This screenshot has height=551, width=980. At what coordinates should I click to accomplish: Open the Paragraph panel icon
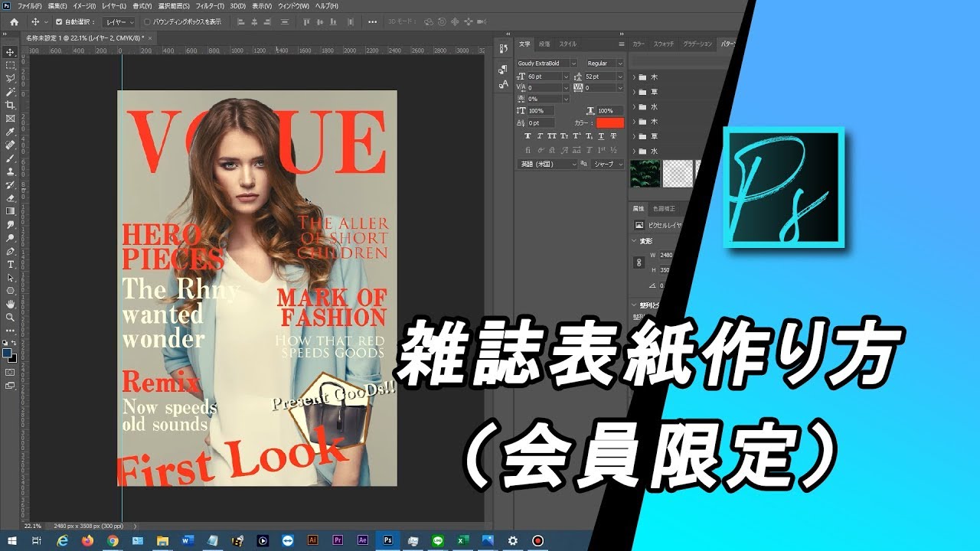point(503,69)
